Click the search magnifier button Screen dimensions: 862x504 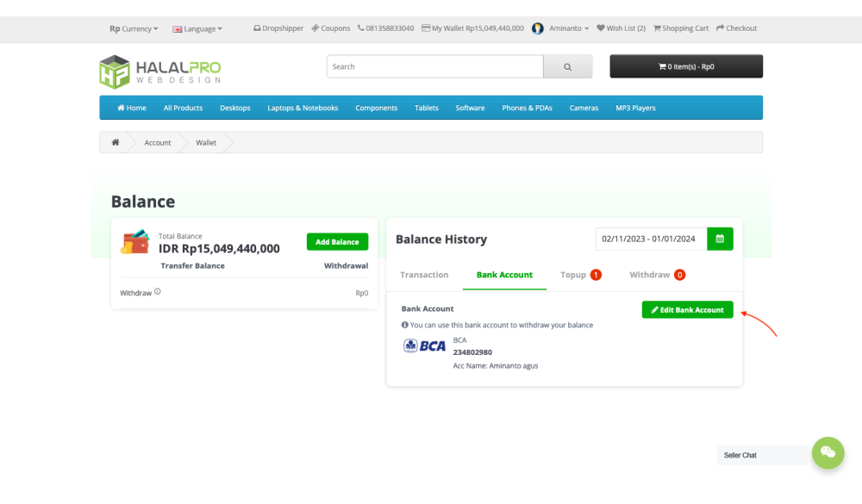[567, 66]
